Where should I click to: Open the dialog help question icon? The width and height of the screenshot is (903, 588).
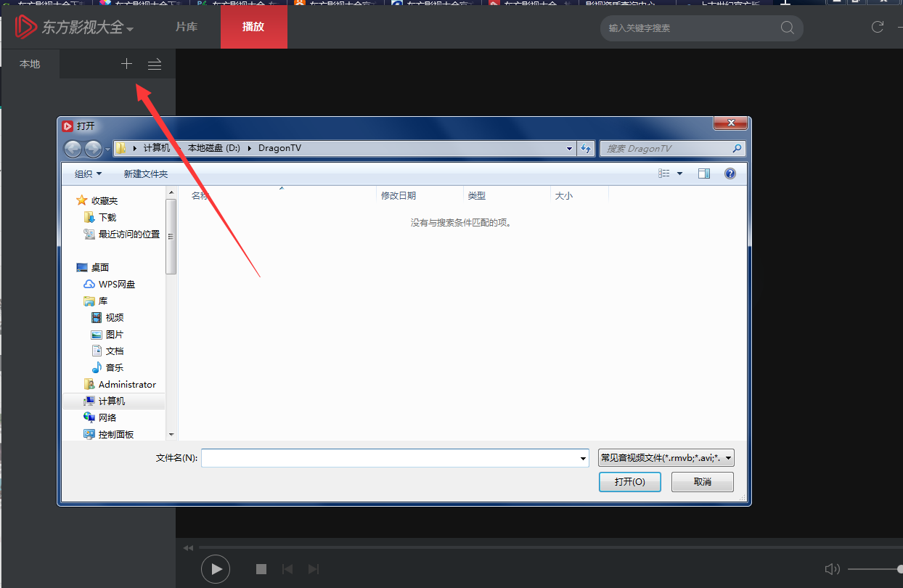pos(730,173)
